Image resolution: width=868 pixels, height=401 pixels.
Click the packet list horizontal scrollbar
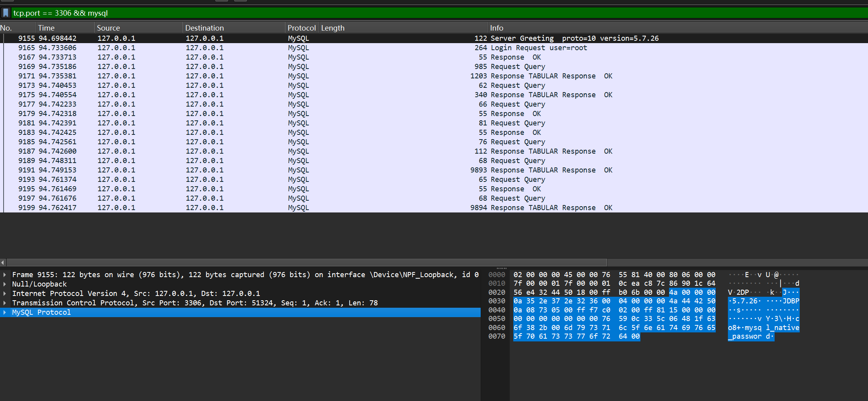pyautogui.click(x=306, y=262)
